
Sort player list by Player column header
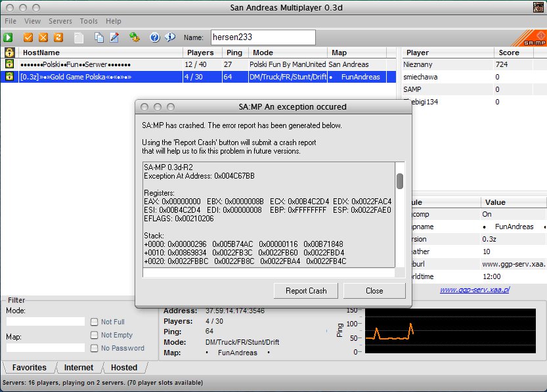point(448,53)
